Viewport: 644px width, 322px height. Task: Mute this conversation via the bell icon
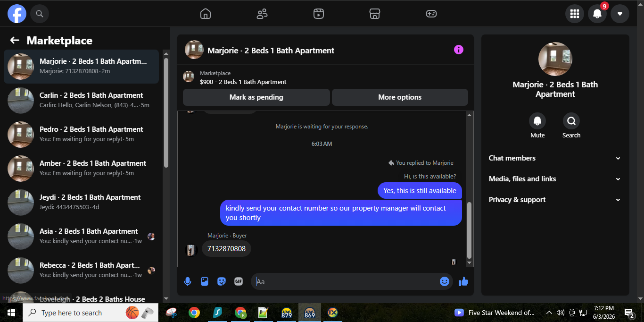point(537,121)
